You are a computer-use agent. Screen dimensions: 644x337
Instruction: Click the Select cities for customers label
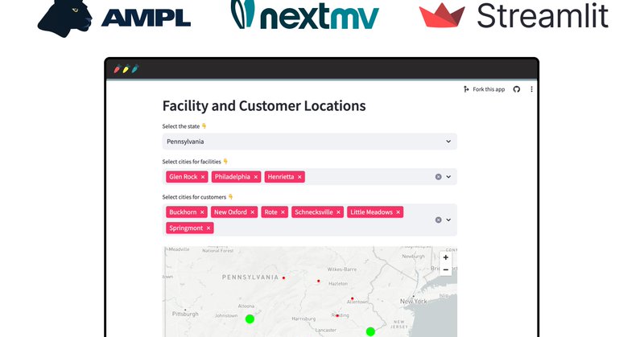pyautogui.click(x=197, y=197)
